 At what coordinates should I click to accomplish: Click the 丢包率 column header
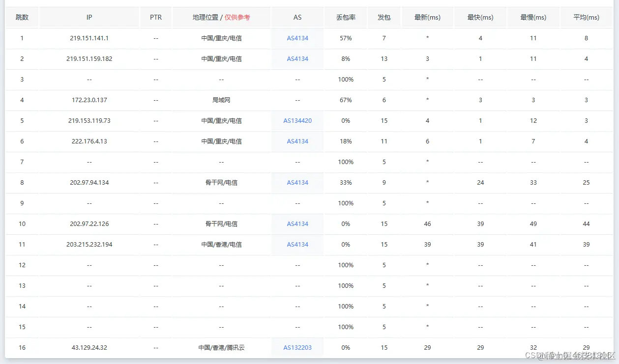[345, 17]
